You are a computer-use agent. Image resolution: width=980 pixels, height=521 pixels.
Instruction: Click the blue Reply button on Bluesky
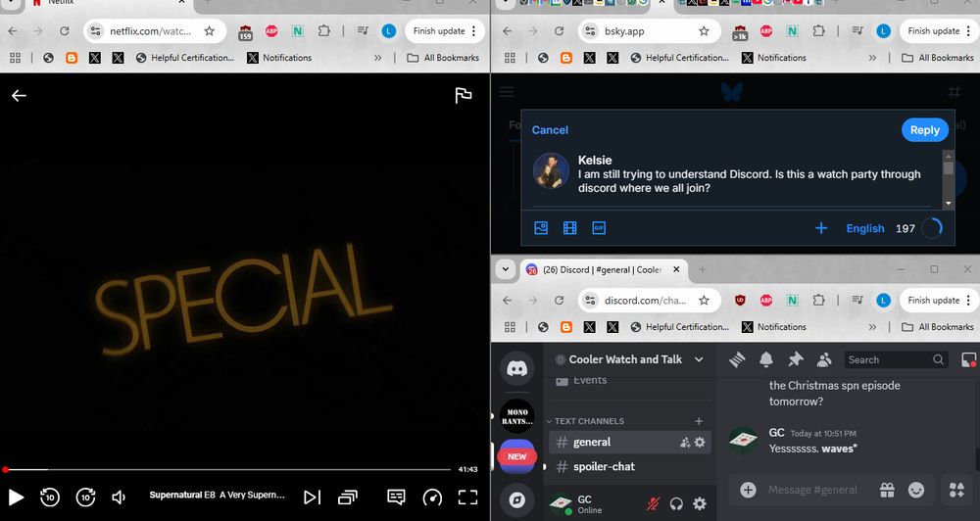[924, 130]
